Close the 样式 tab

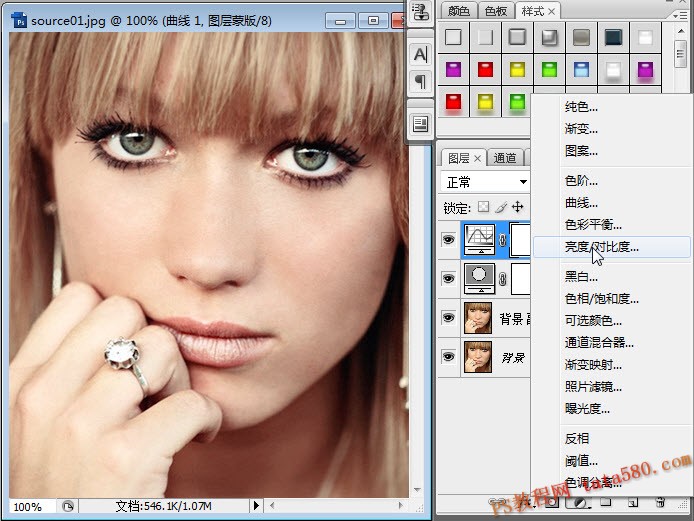tap(551, 12)
